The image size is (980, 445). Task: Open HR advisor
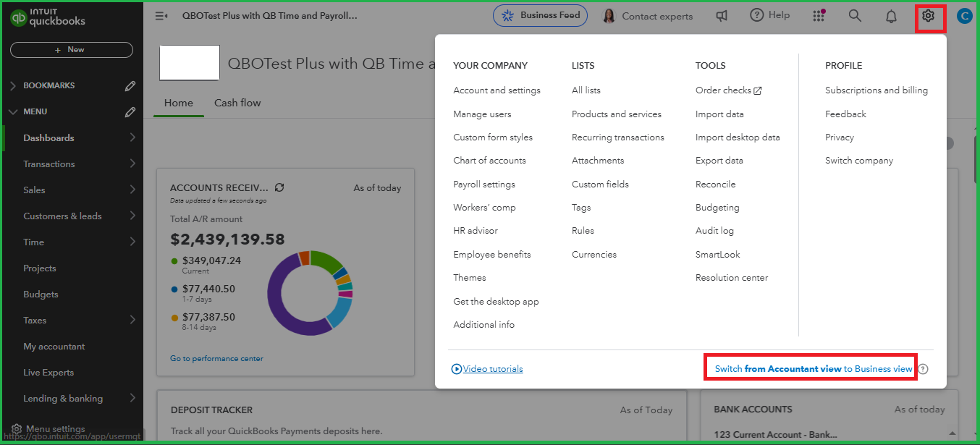pyautogui.click(x=476, y=231)
